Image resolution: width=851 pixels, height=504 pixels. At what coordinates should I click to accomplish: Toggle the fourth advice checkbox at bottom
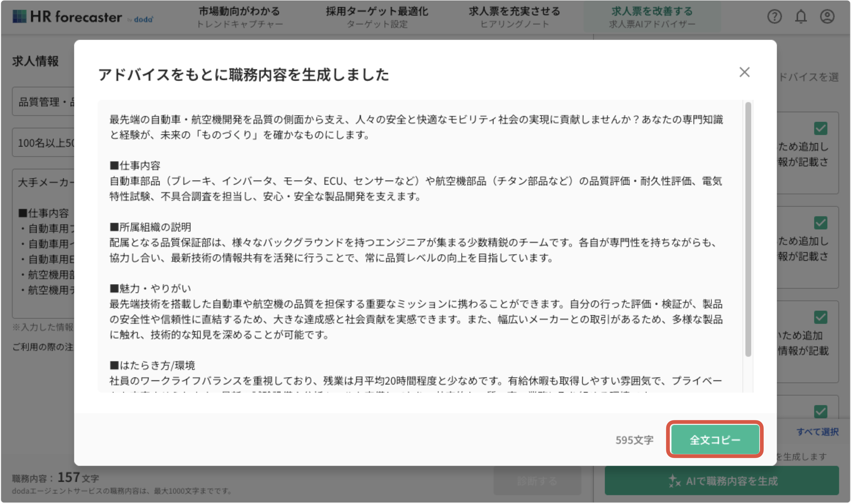[x=820, y=412]
